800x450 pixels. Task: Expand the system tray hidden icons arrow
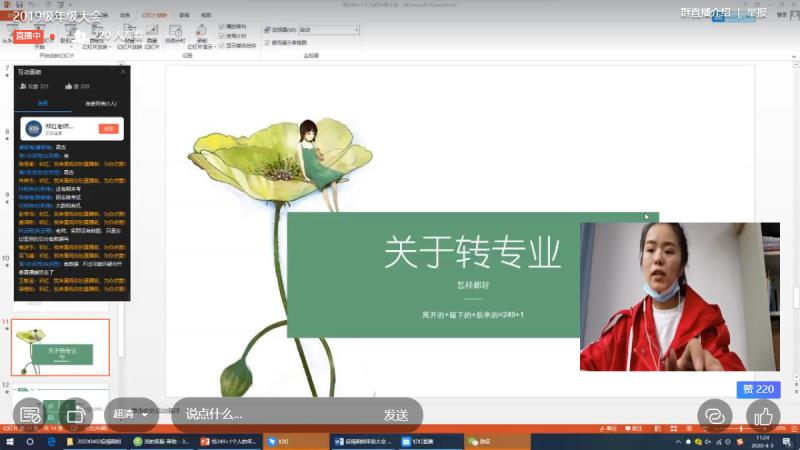click(678, 442)
